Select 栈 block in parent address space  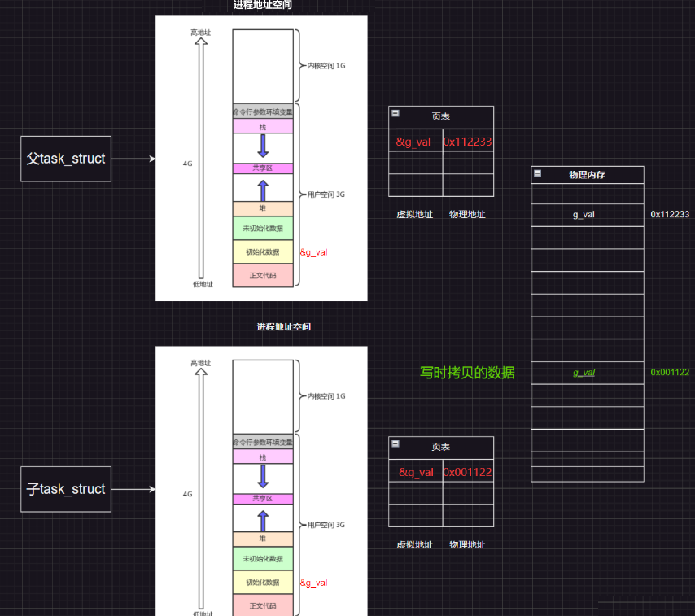click(263, 126)
